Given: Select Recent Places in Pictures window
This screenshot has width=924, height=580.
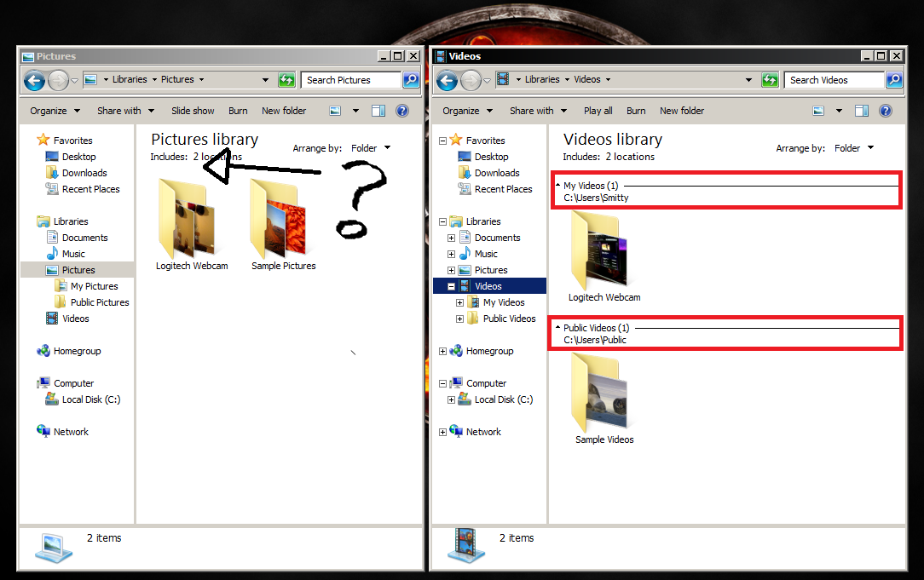Looking at the screenshot, I should 90,189.
